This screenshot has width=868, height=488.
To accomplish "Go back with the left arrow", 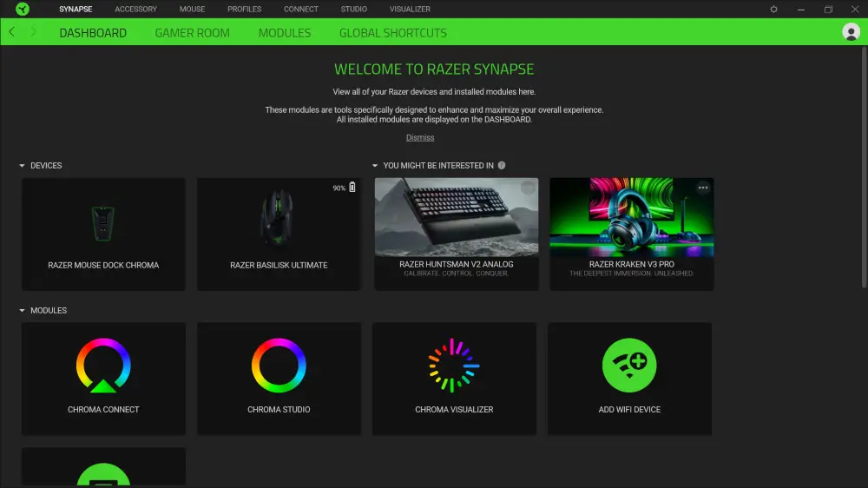I will tap(11, 32).
